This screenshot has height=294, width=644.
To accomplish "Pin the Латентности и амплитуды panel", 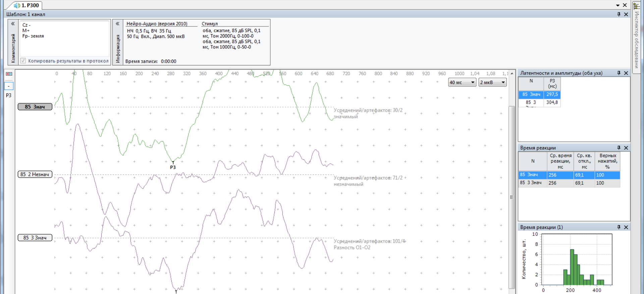I will (619, 73).
